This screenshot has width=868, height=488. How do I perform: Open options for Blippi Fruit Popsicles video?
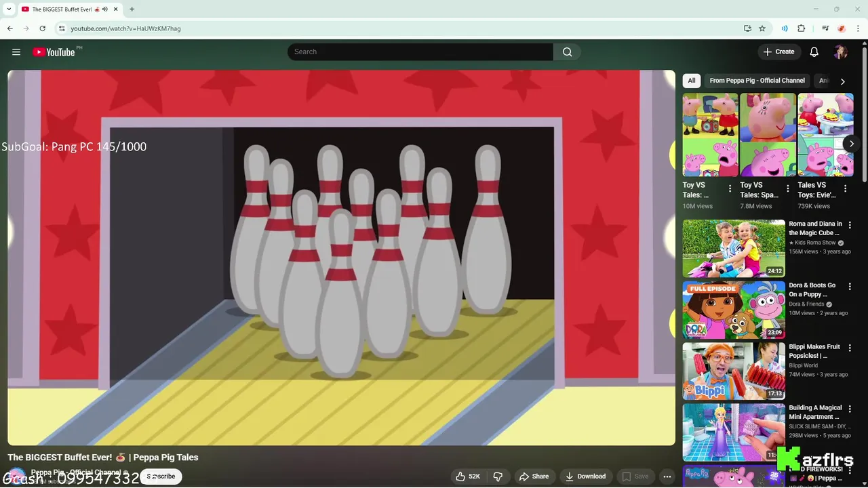click(x=850, y=348)
